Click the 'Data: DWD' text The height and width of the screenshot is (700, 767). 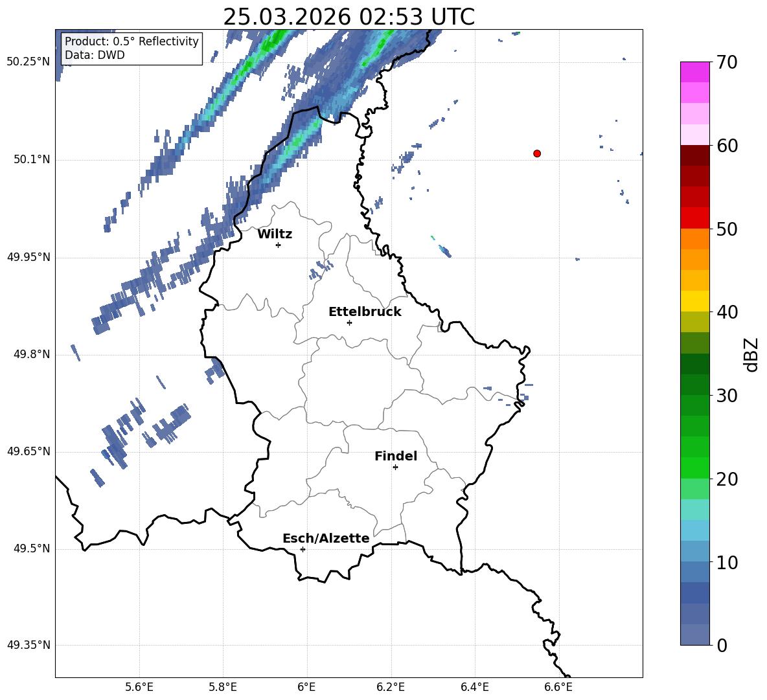tap(95, 55)
